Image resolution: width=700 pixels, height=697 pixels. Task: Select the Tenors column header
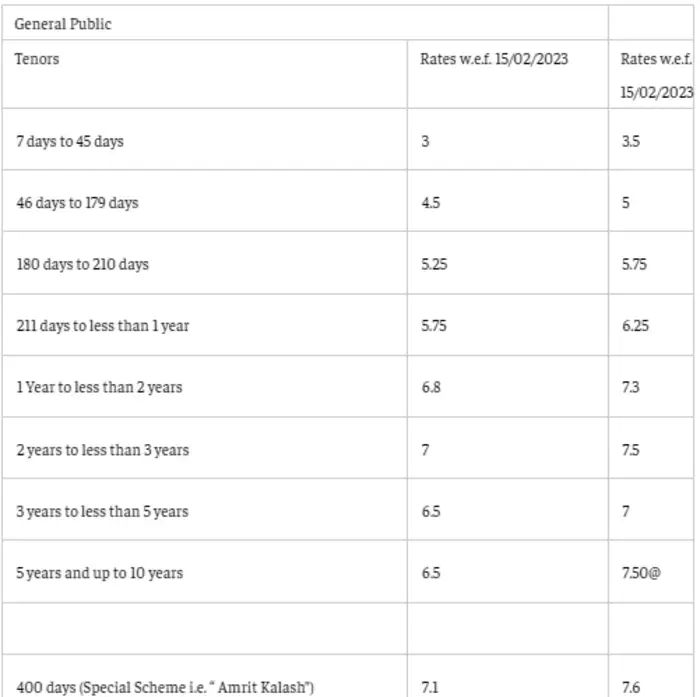(37, 59)
